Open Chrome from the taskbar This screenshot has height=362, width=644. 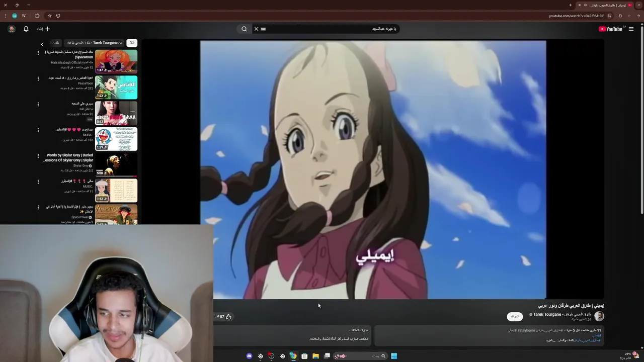[x=293, y=356]
